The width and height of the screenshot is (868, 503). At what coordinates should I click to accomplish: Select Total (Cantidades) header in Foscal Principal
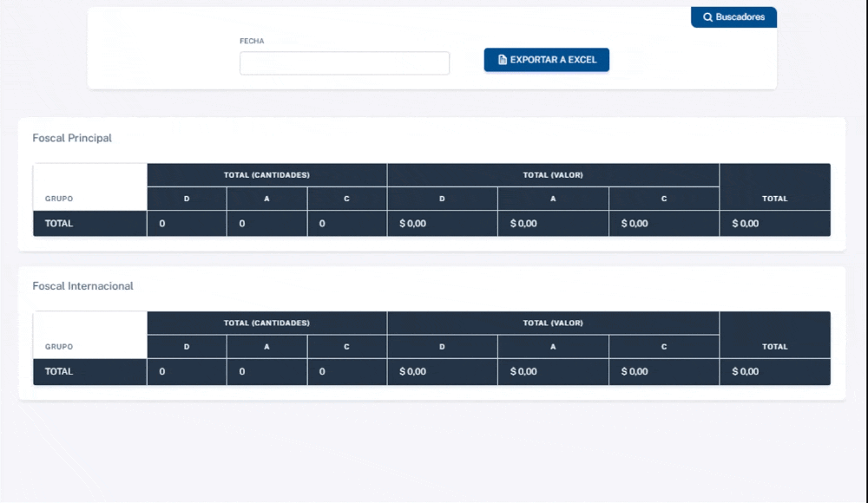tap(266, 175)
